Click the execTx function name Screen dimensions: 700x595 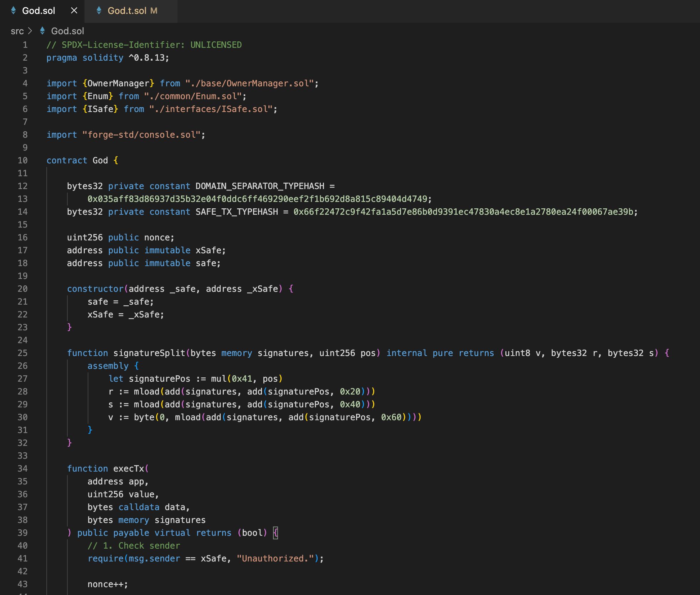coord(129,469)
